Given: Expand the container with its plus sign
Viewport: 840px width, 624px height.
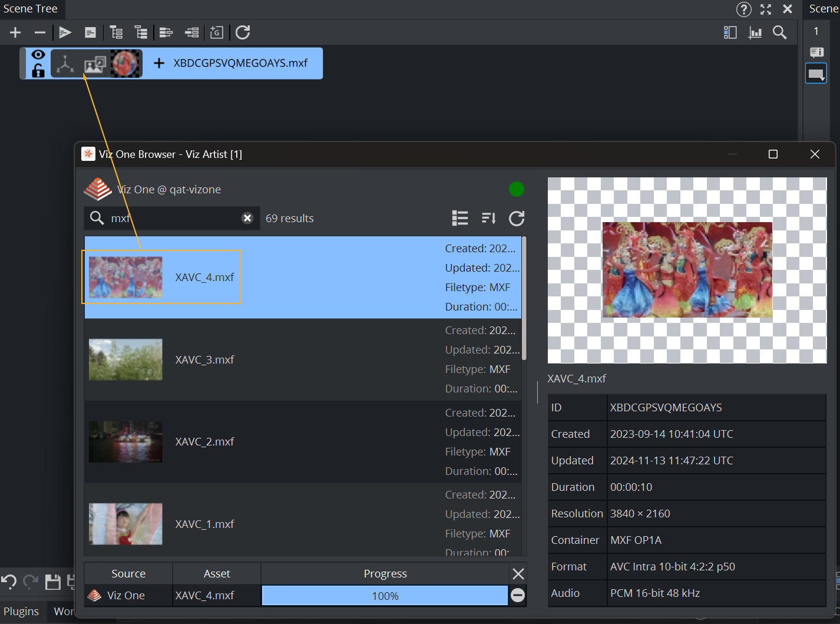Looking at the screenshot, I should coord(158,63).
